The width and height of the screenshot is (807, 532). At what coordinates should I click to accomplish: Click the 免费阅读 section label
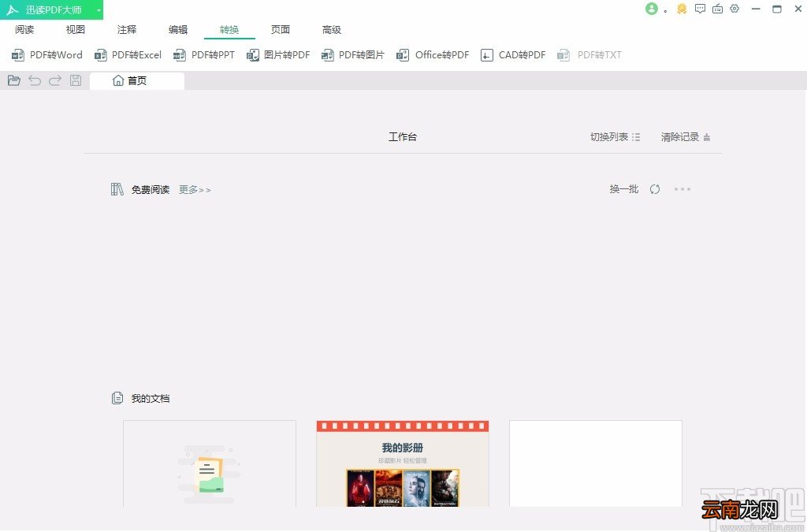point(151,190)
